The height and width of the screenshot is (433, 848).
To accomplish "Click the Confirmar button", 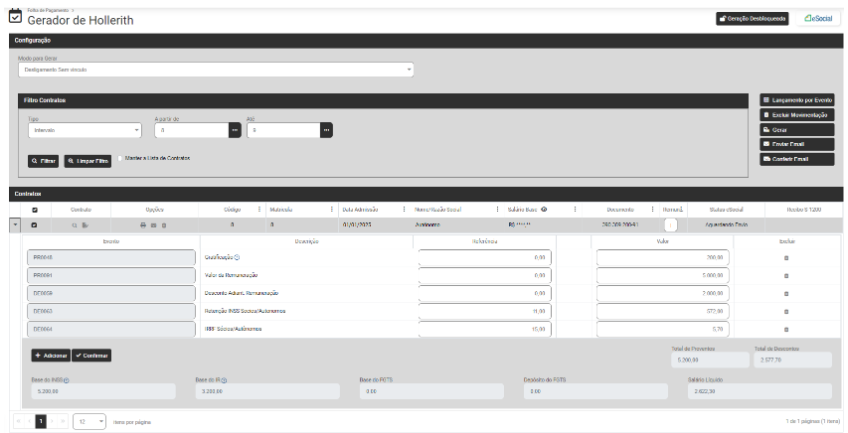I will [91, 356].
